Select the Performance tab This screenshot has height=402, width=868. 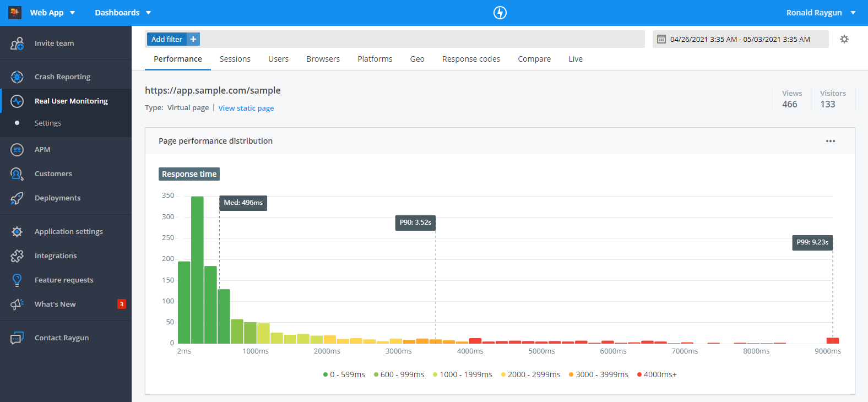[178, 59]
